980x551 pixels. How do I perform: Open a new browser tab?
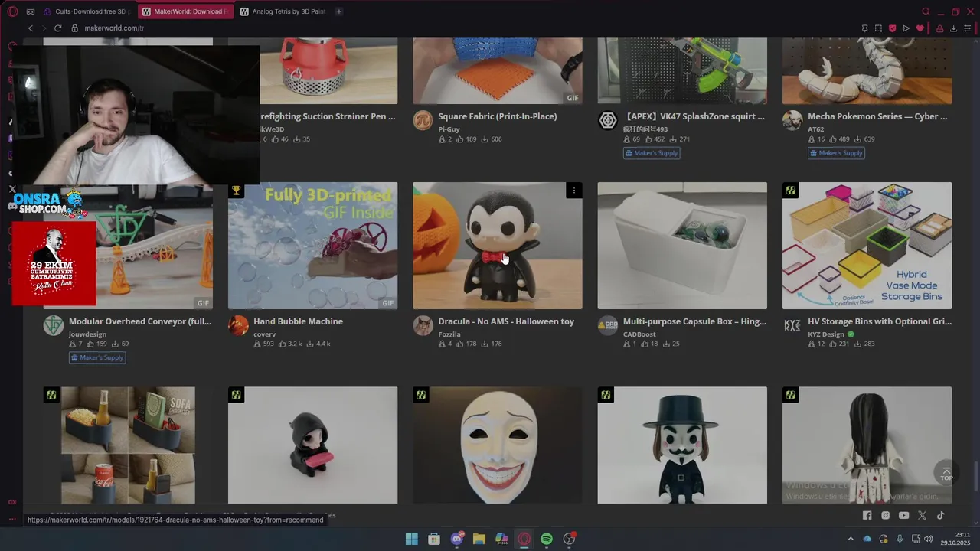click(339, 11)
